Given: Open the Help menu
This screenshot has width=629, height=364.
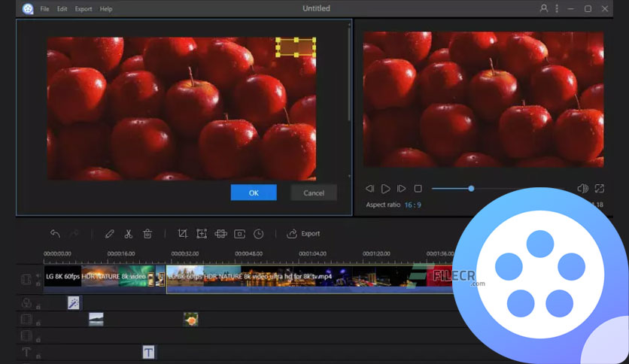Looking at the screenshot, I should [x=106, y=9].
